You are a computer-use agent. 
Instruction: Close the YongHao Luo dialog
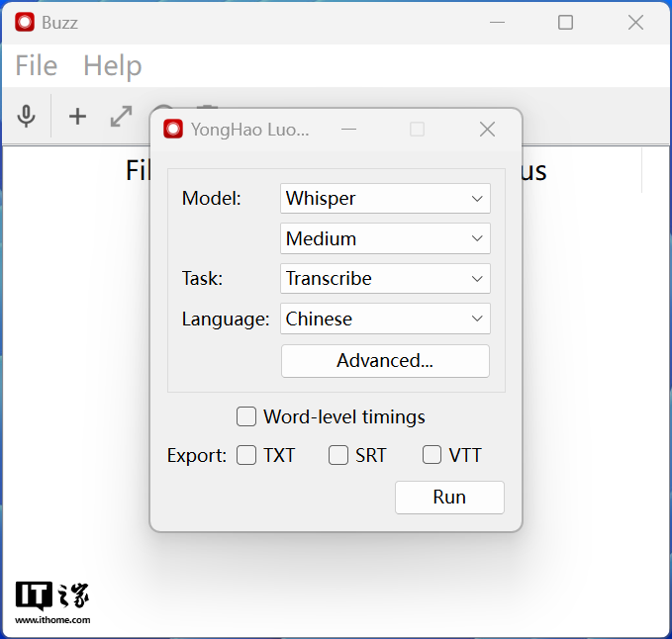click(x=487, y=130)
